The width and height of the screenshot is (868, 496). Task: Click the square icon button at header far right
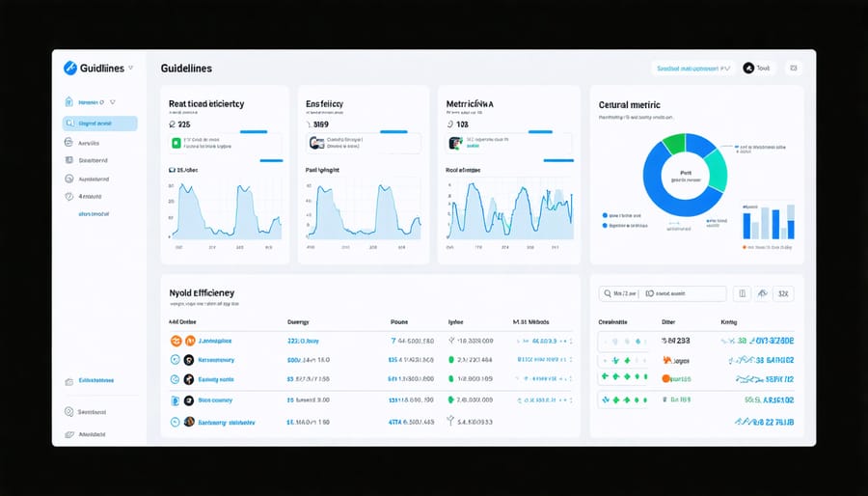pos(794,69)
